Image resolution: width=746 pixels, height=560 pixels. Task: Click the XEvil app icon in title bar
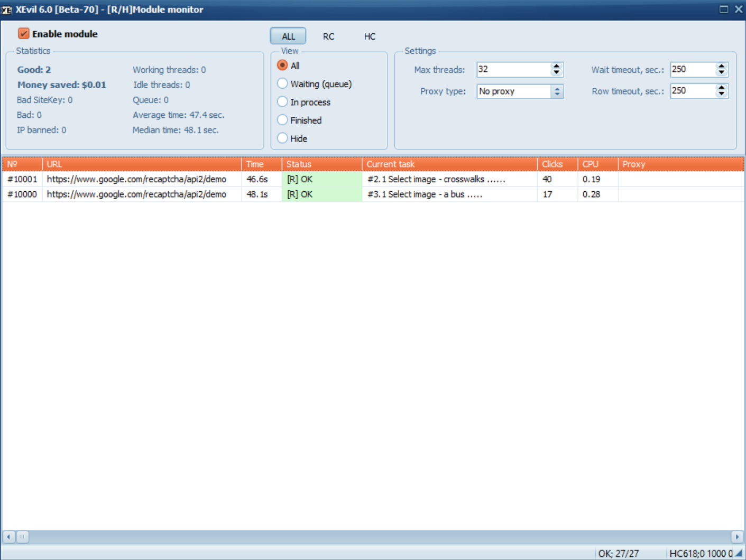[6, 10]
